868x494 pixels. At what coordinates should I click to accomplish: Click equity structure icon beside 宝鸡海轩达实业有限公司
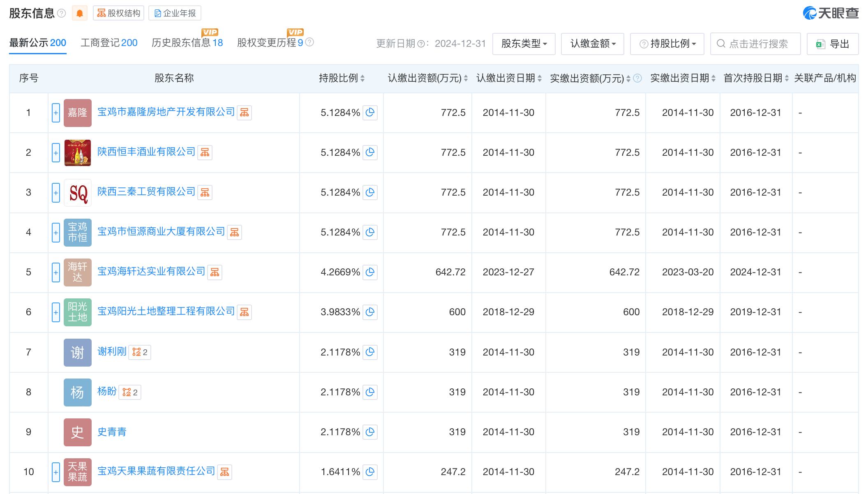pyautogui.click(x=215, y=272)
